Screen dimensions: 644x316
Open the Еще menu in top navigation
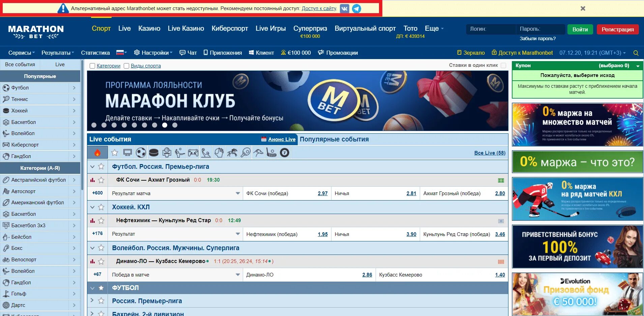(434, 28)
